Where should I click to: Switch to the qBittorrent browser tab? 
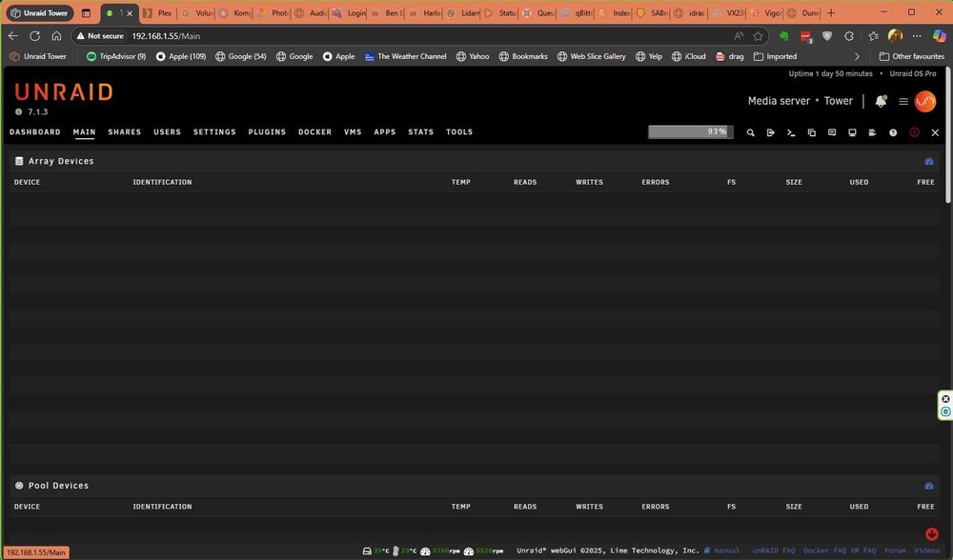pyautogui.click(x=578, y=12)
